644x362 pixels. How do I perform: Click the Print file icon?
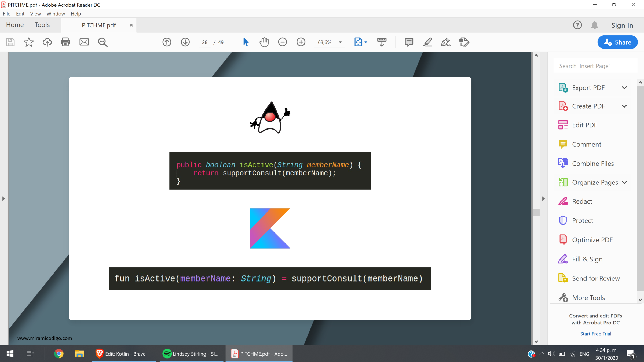65,42
